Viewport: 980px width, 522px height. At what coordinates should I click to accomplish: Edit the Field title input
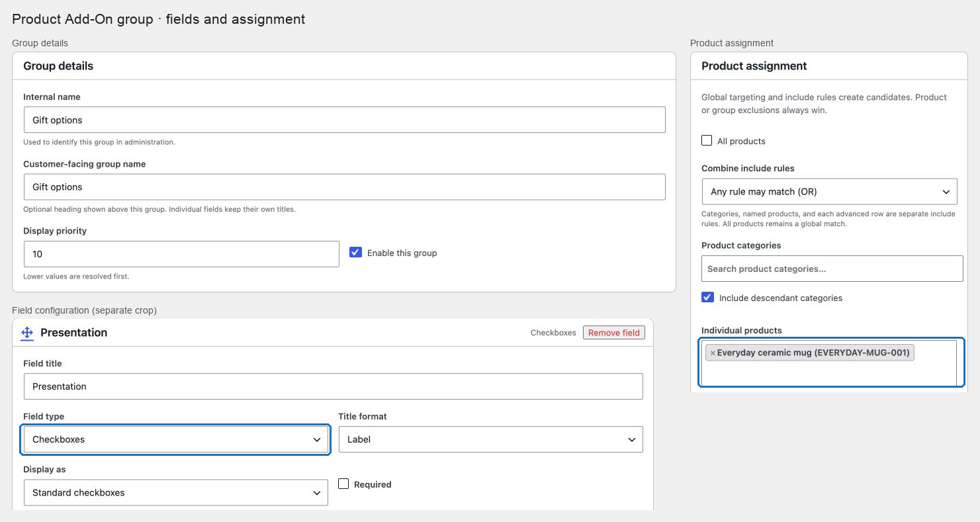click(333, 386)
